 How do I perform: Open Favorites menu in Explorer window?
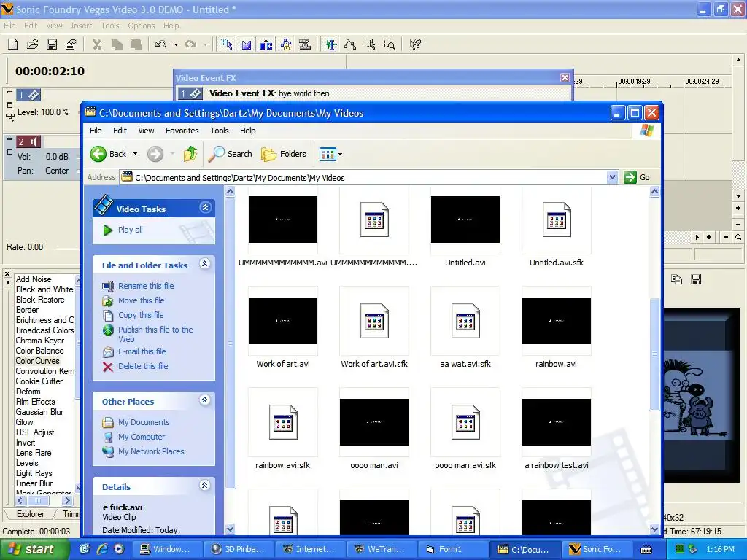click(x=182, y=131)
